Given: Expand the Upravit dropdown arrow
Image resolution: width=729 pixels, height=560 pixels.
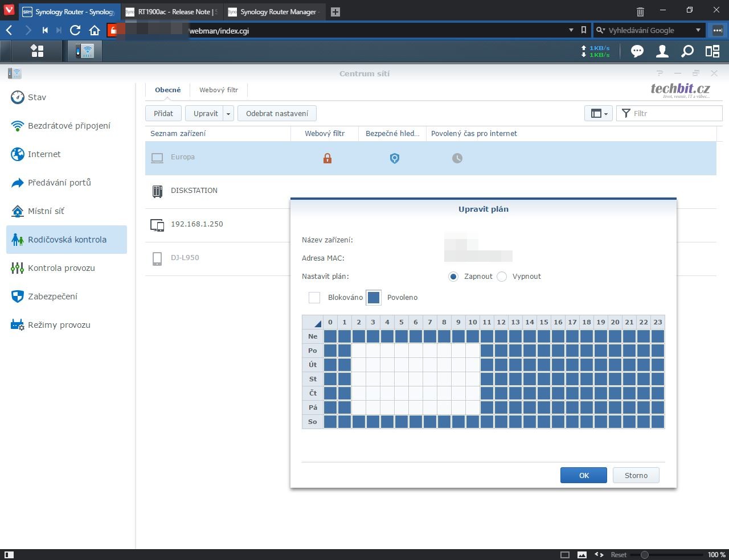Looking at the screenshot, I should [x=228, y=113].
